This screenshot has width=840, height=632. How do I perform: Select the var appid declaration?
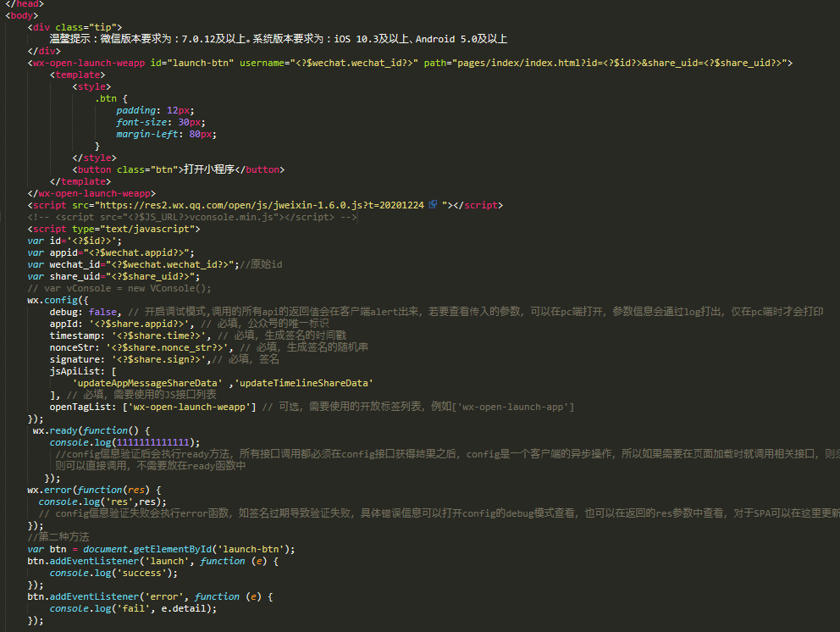pyautogui.click(x=111, y=252)
